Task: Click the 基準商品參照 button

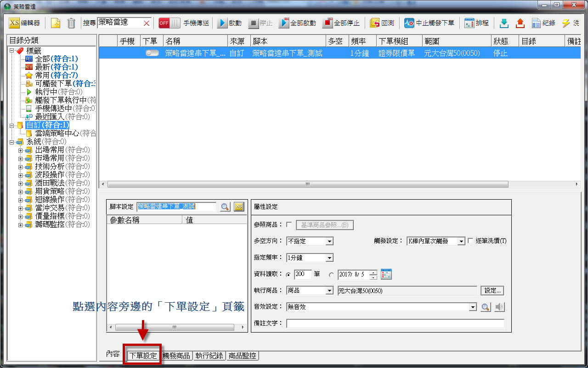Action: click(x=325, y=225)
